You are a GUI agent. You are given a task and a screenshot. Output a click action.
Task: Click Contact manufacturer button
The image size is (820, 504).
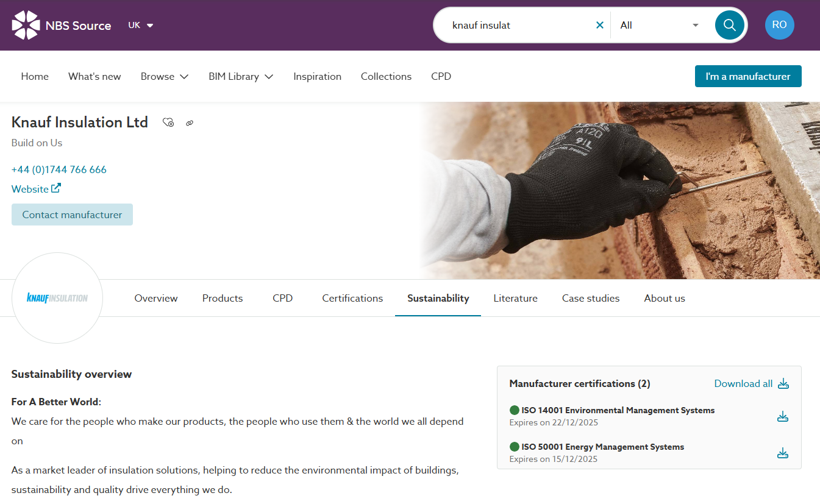[x=72, y=215]
